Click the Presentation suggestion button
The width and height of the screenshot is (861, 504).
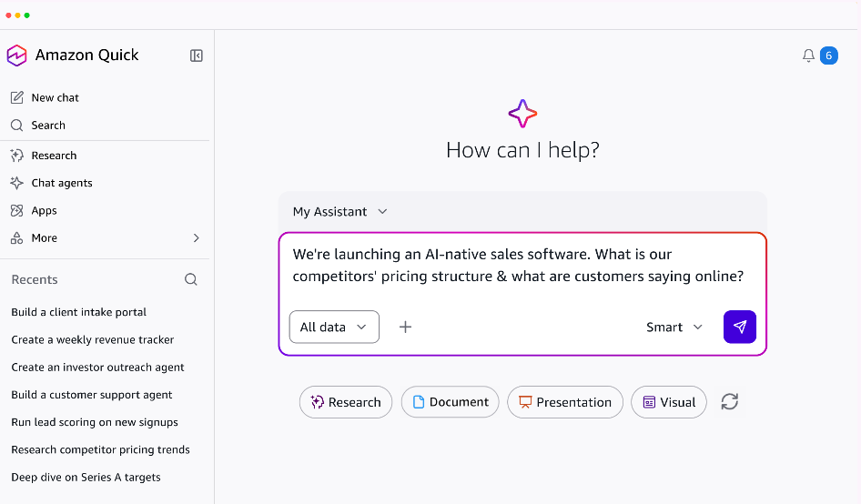pyautogui.click(x=565, y=402)
